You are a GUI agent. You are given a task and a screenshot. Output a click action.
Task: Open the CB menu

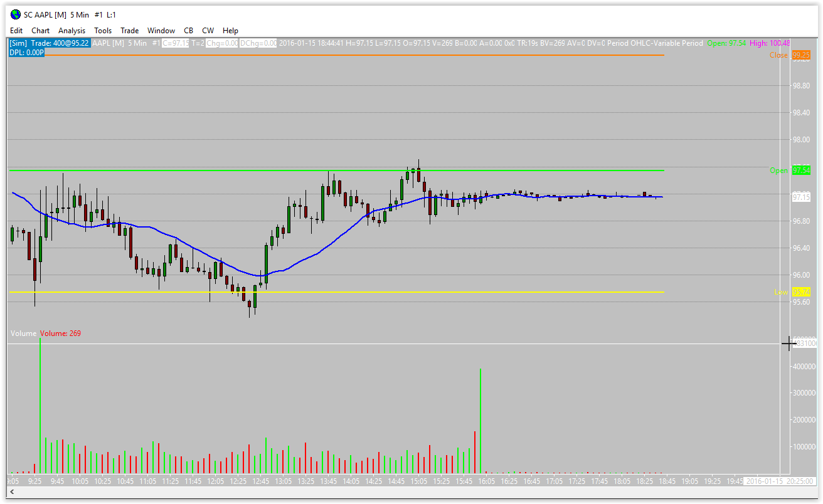click(x=189, y=30)
